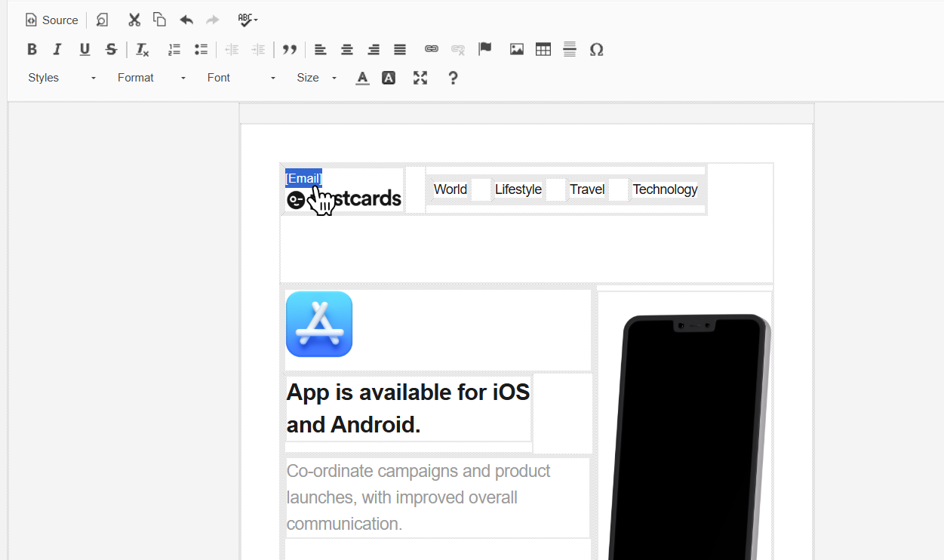Select the black phone mockup image
The height and width of the screenshot is (560, 944).
(689, 437)
